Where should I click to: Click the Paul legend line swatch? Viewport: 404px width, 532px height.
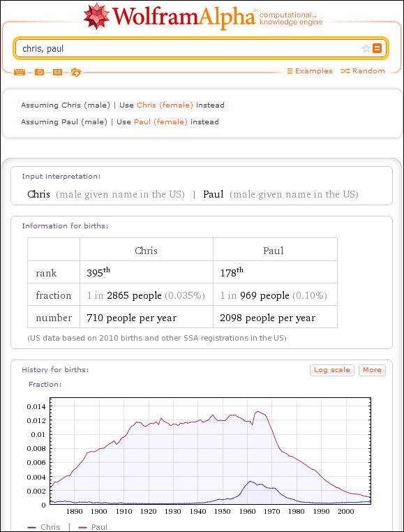82,527
